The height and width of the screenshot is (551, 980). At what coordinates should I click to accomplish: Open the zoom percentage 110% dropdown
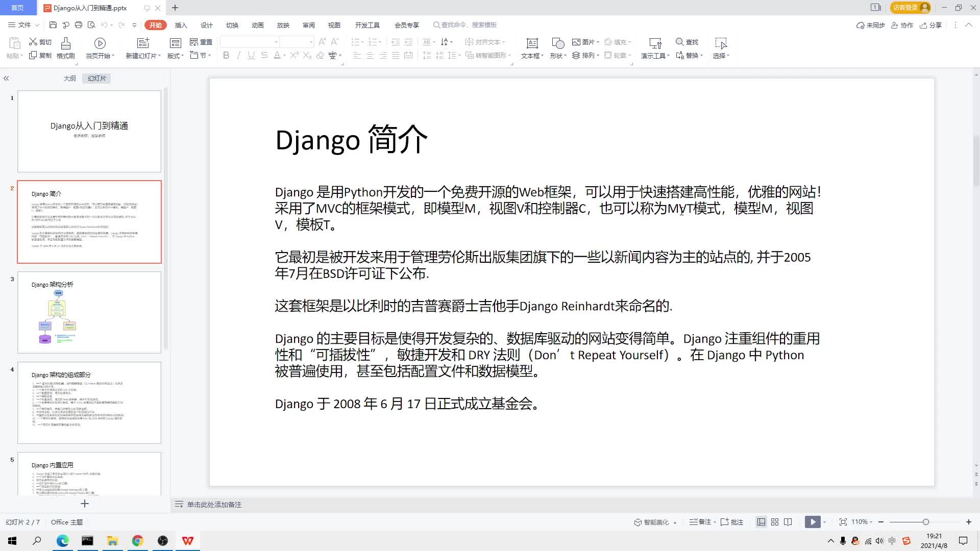tap(862, 522)
